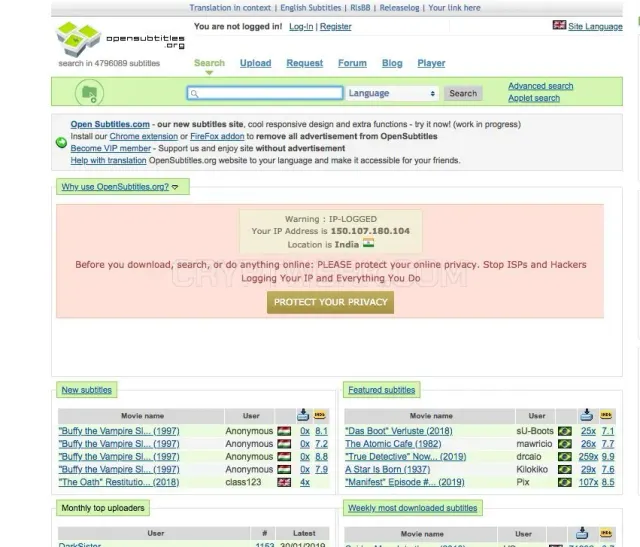Click Monthly top uploaders heading
The image size is (640, 547).
click(103, 508)
